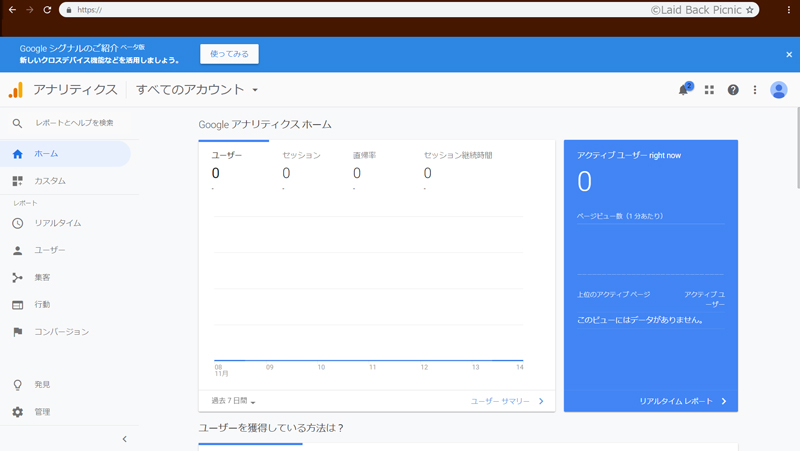Click the browser forward arrow

point(30,10)
